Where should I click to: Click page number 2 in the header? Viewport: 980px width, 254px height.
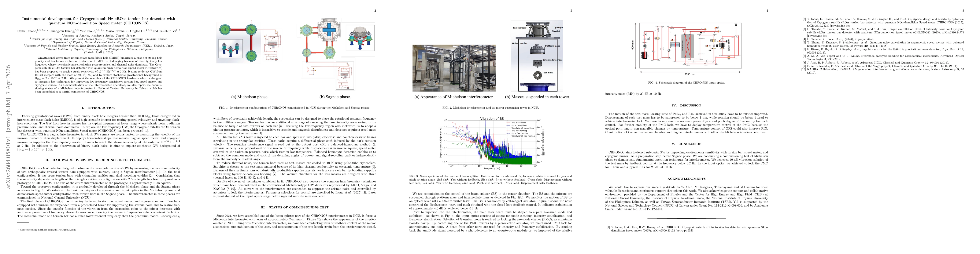pos(375,11)
